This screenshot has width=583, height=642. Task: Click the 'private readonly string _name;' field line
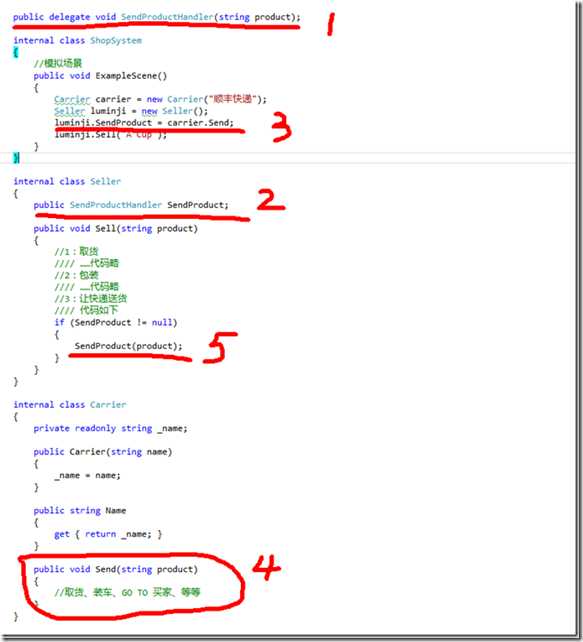tap(111, 428)
